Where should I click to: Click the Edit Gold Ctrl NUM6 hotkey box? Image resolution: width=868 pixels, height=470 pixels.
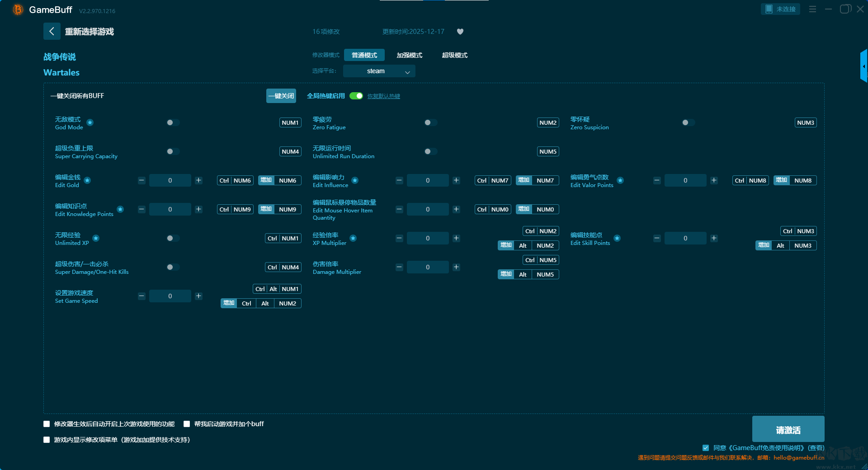click(x=235, y=180)
